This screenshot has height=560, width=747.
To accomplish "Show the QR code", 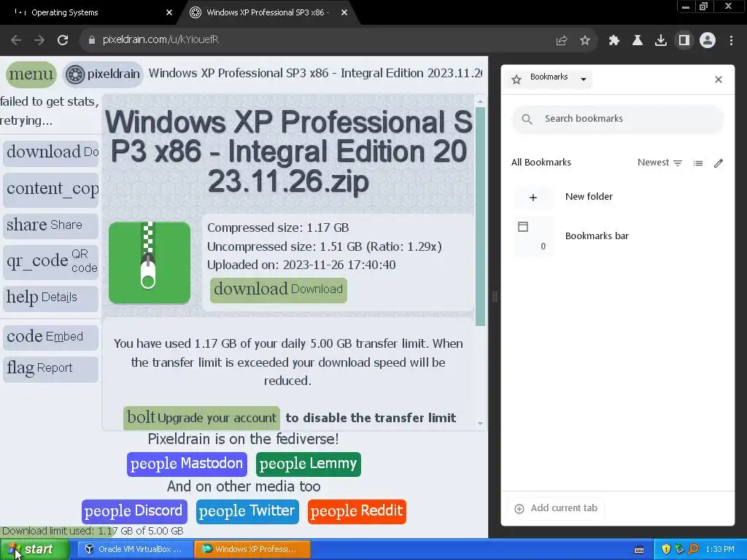I will tap(50, 261).
